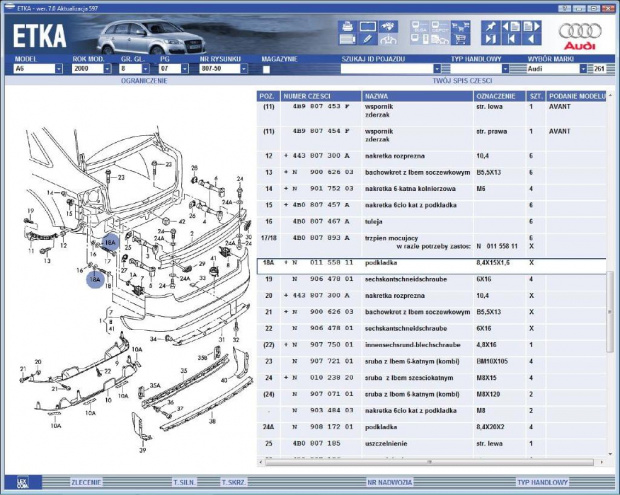Open the GR. GL. dropdown arrow
Screen dimensions: 620x495
146,69
